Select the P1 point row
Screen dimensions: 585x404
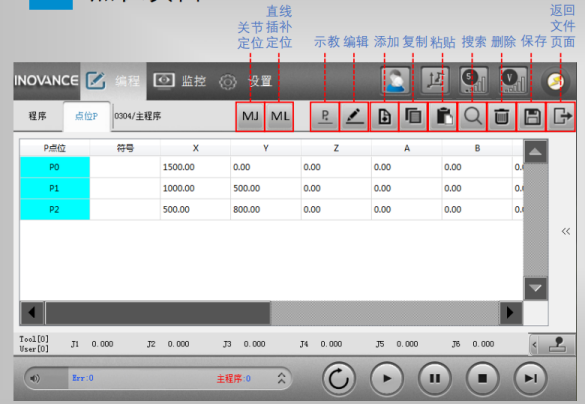click(x=272, y=188)
